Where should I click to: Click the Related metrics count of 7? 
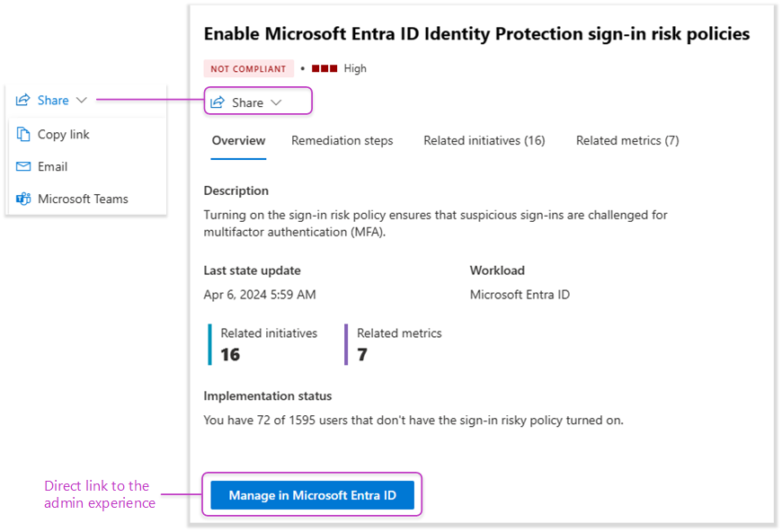click(x=362, y=355)
